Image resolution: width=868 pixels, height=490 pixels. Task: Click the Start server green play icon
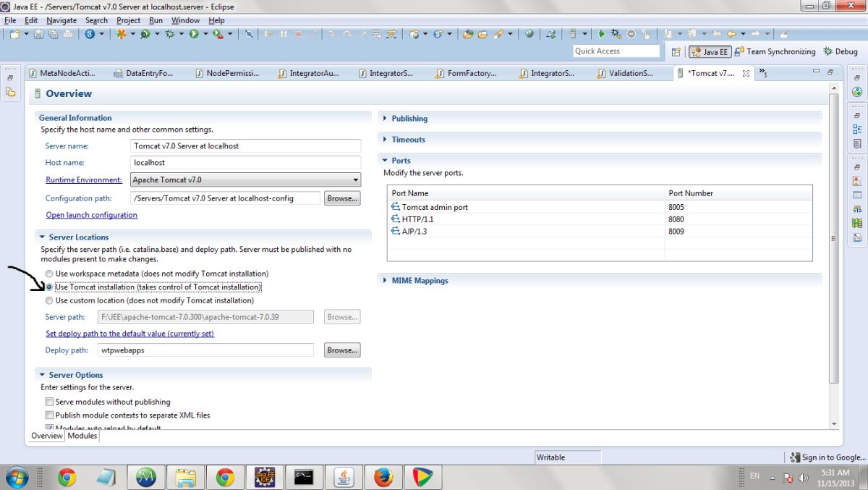tap(601, 33)
